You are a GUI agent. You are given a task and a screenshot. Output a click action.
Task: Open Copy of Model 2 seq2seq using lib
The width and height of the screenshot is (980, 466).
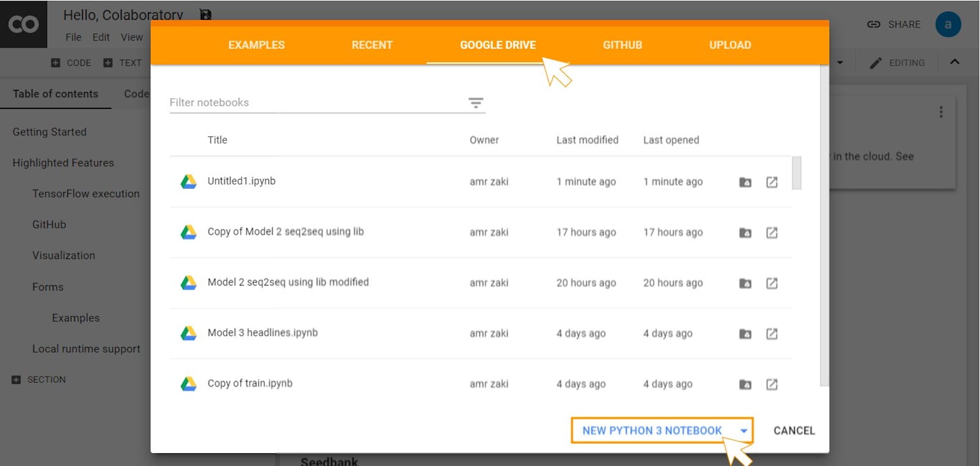pos(285,231)
